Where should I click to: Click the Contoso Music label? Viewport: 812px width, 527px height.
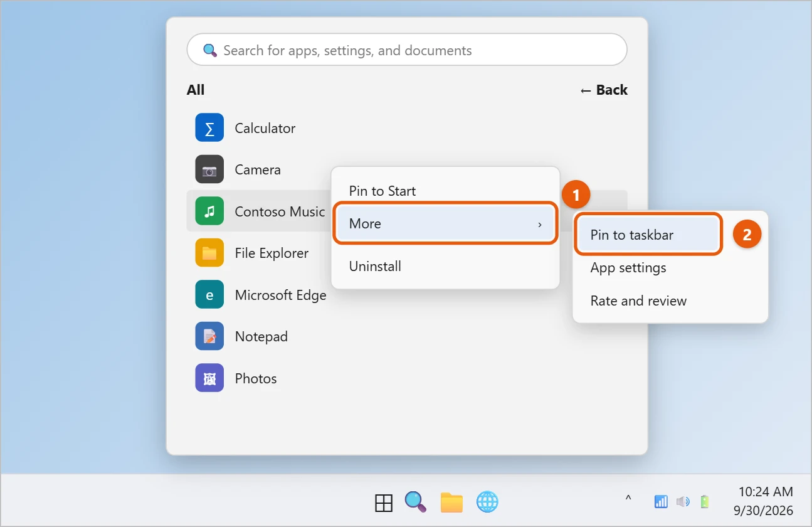[280, 211]
